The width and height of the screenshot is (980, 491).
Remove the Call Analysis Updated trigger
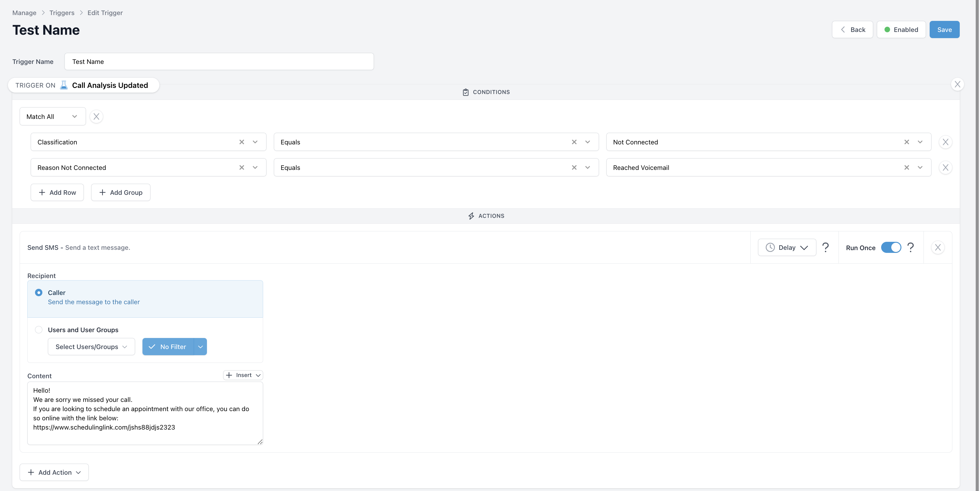(957, 84)
